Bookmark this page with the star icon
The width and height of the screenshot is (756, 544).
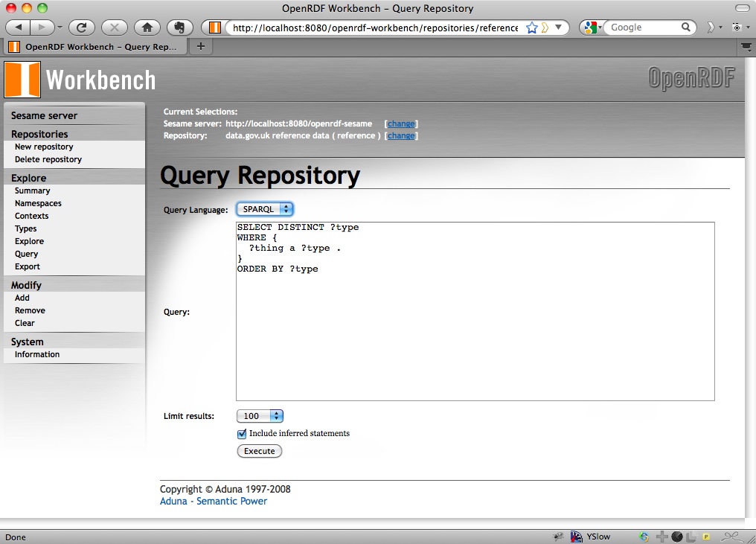click(531, 28)
